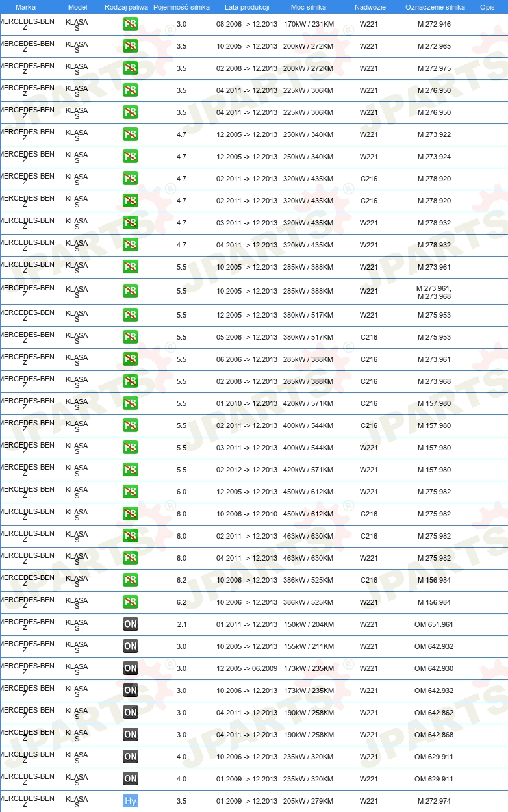Screen dimensions: 508x812
Task: Click the Pojemność silnika column header
Action: click(181, 7)
